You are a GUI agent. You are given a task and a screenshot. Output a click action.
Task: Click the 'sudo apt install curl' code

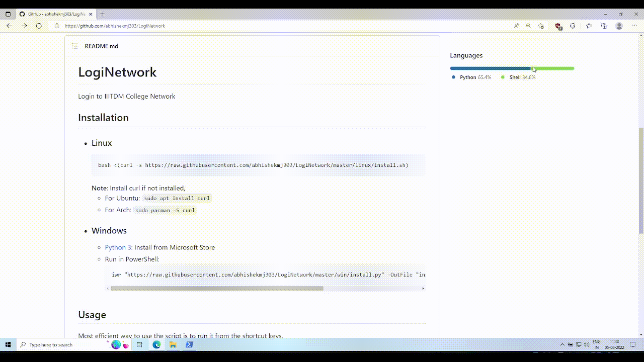click(x=177, y=198)
